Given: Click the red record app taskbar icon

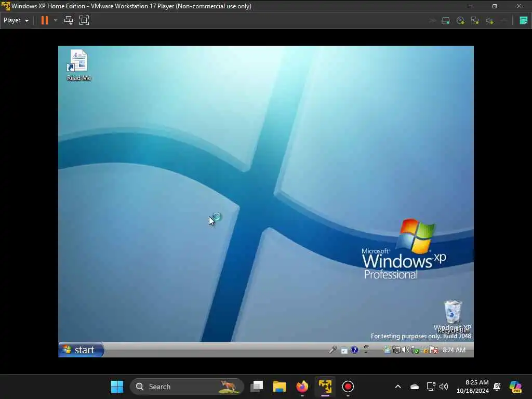Looking at the screenshot, I should coord(348,387).
